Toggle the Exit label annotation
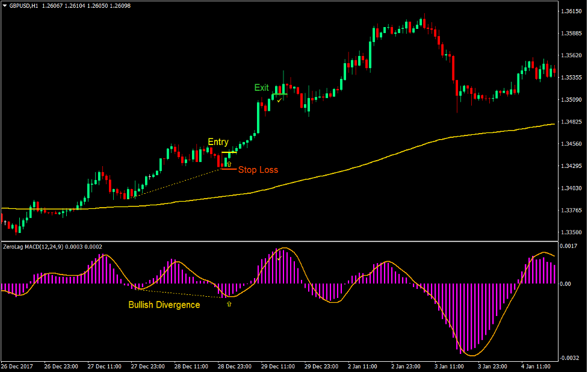Screen dimensions: 588x372 click(x=263, y=88)
